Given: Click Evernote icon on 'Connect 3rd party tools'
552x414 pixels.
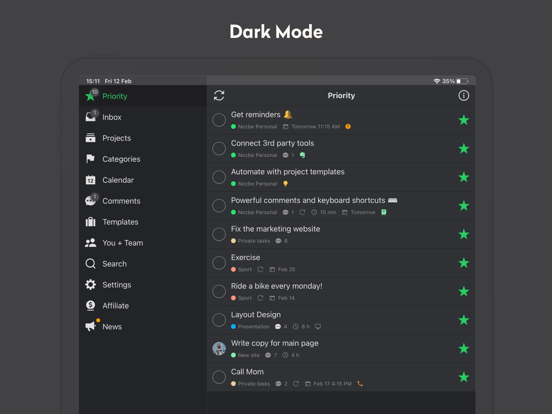Looking at the screenshot, I should (302, 155).
